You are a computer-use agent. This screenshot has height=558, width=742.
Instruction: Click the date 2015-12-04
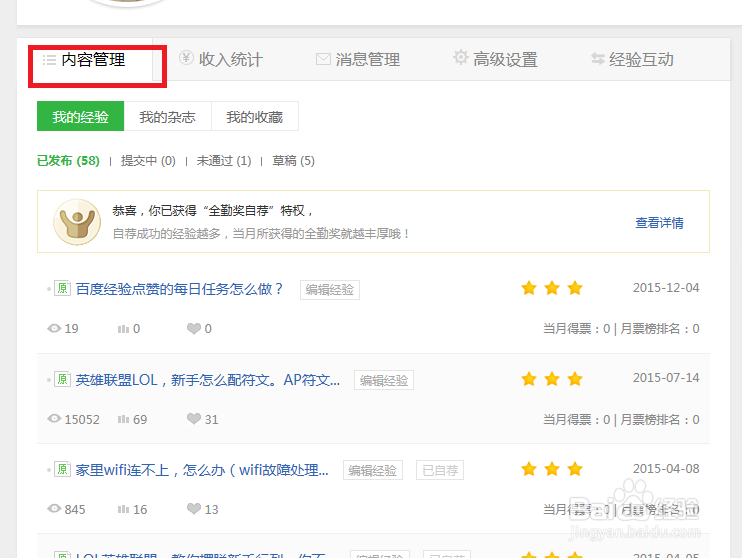(666, 288)
